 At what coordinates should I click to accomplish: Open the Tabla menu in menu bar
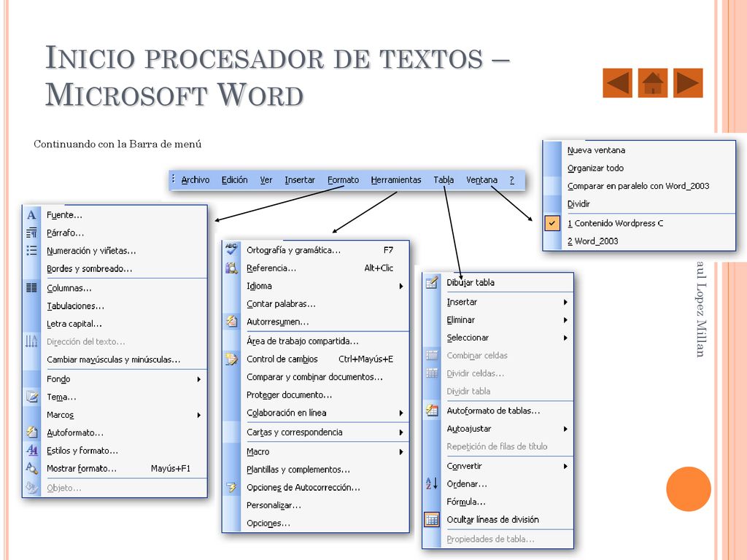pos(444,180)
